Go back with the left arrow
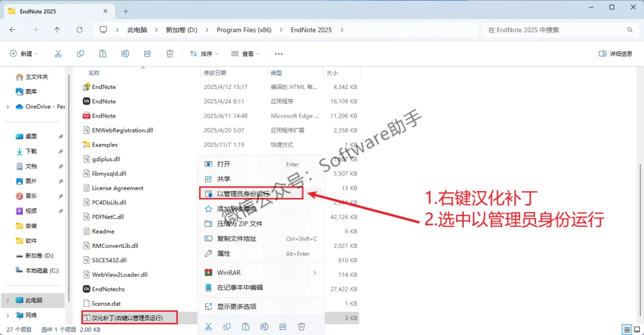Screen dimensions: 644x335 [13, 30]
